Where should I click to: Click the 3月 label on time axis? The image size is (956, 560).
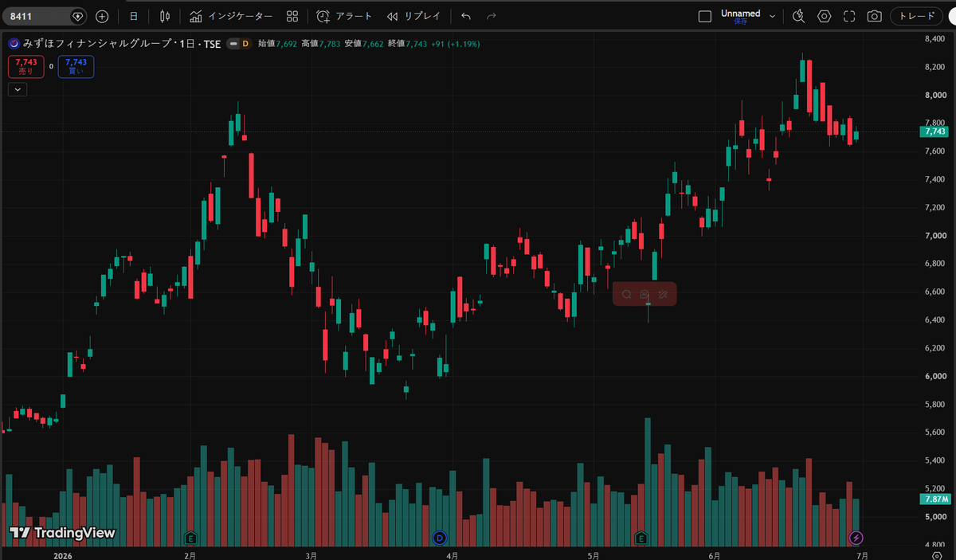(x=311, y=554)
